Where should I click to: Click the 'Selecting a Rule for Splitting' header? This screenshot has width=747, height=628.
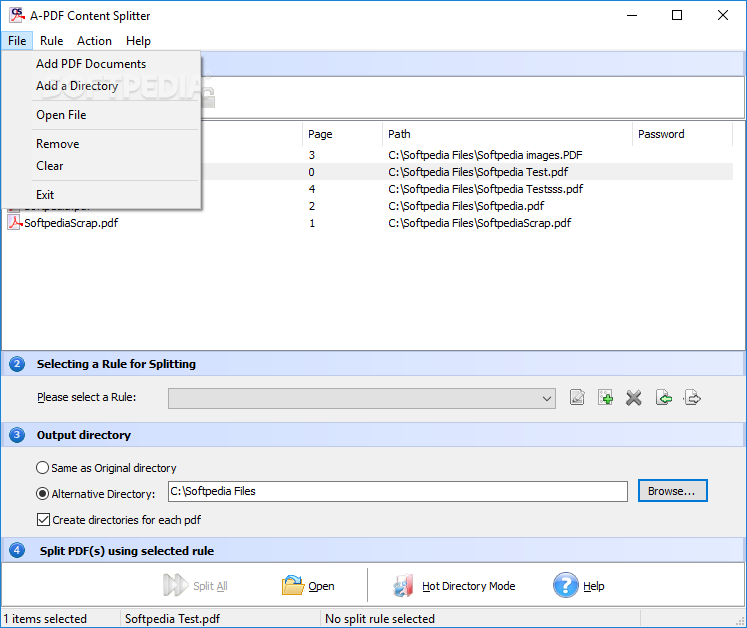coord(116,364)
